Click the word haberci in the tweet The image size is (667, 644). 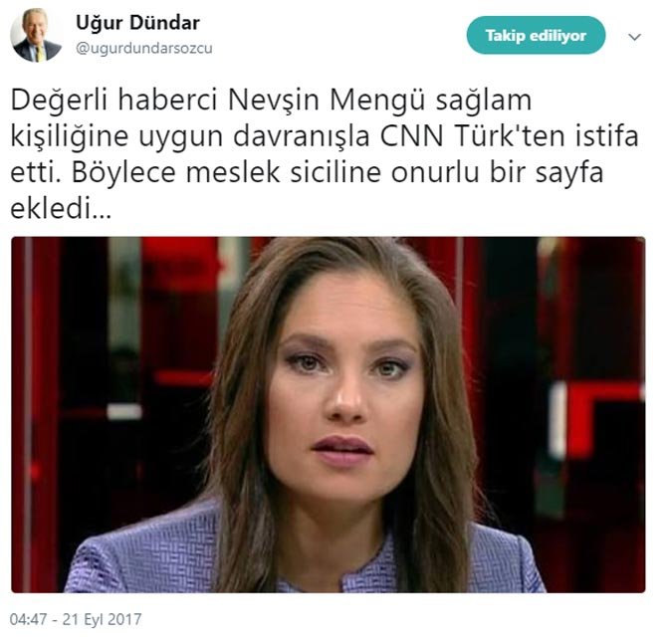click(168, 101)
